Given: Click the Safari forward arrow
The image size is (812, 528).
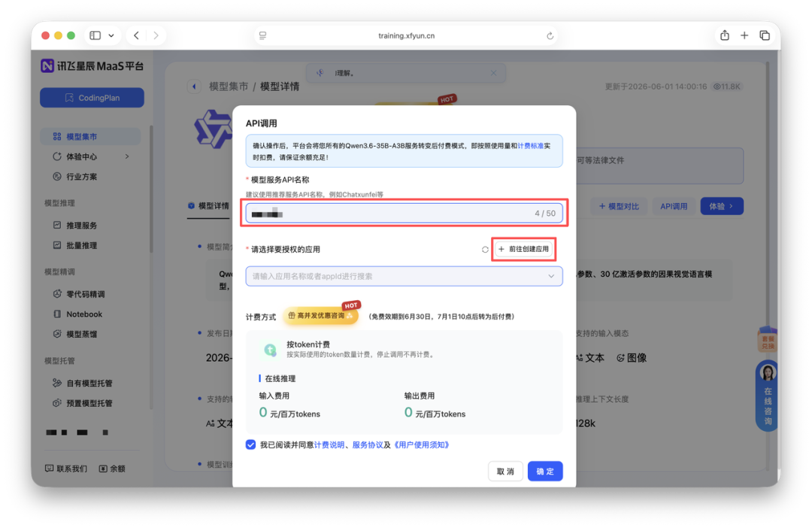Looking at the screenshot, I should [156, 35].
